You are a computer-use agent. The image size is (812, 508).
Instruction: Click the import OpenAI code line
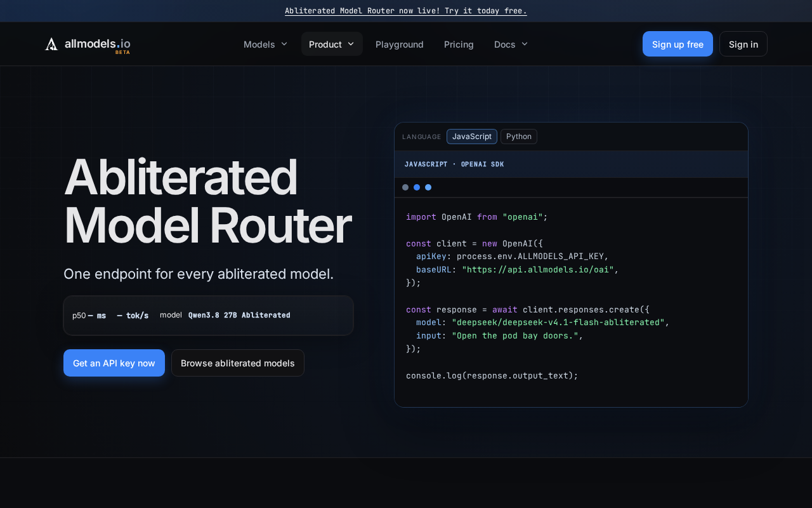(477, 217)
